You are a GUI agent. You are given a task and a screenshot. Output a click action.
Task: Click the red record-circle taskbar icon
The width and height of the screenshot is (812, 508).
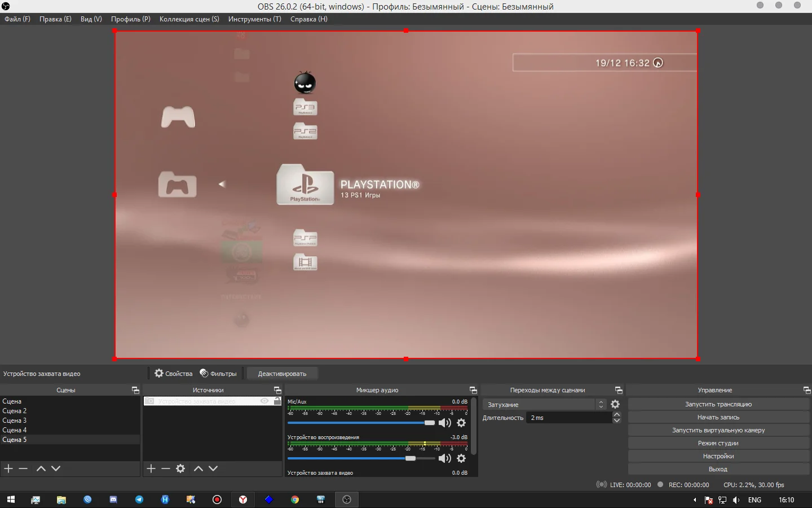217,500
